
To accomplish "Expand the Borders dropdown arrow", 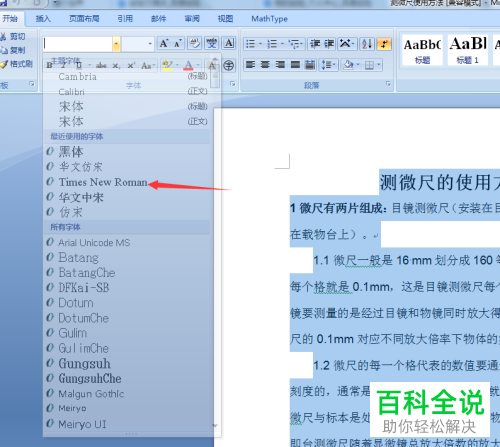I will click(x=379, y=65).
